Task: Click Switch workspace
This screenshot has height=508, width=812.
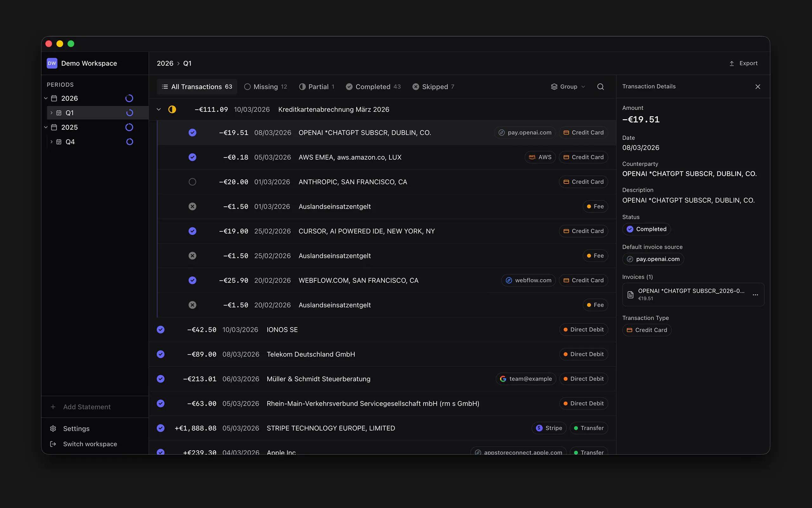Action: coord(83,444)
